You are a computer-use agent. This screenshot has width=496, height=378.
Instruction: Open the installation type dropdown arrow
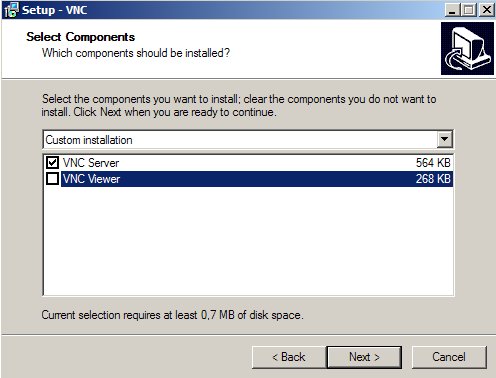(x=444, y=140)
